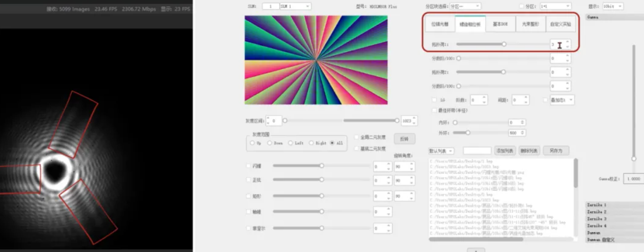This screenshot has height=252, width=644.
Task: Click the 5099 Images received counter
Action: (68, 9)
